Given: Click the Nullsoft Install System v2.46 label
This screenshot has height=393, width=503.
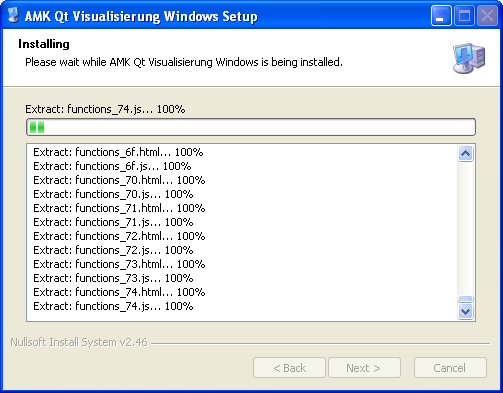Looking at the screenshot, I should pos(79,342).
